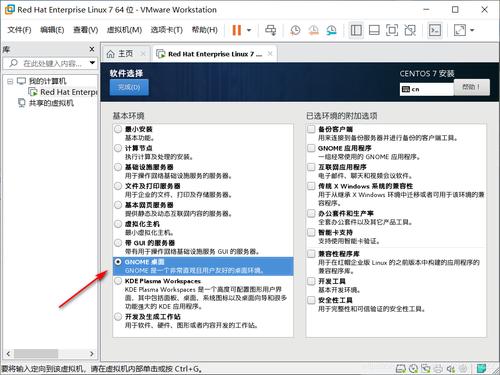This screenshot has height=375, width=500.
Task: Click the printer status bar icon
Action: [438, 369]
